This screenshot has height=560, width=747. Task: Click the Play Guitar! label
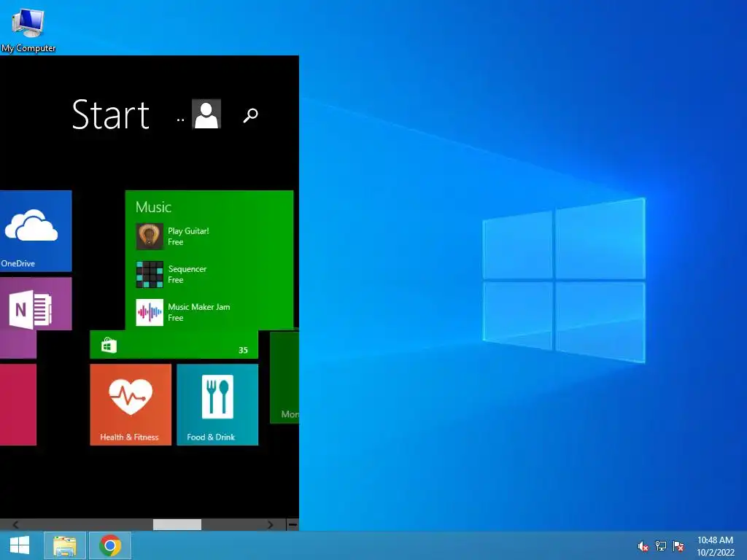point(189,231)
